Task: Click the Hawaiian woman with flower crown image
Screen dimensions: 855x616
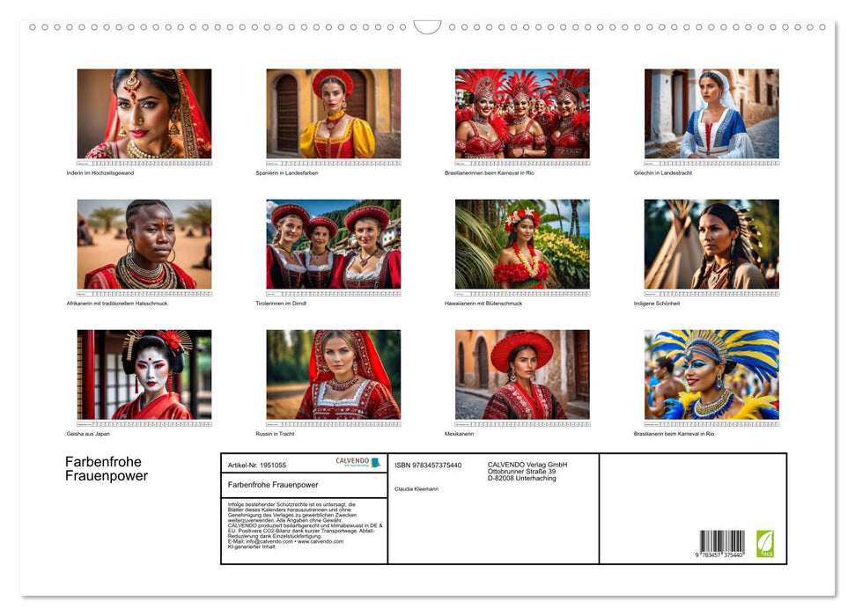Action: point(522,244)
